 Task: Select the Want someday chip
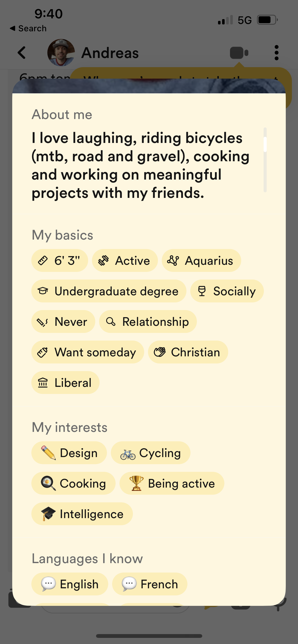(88, 352)
